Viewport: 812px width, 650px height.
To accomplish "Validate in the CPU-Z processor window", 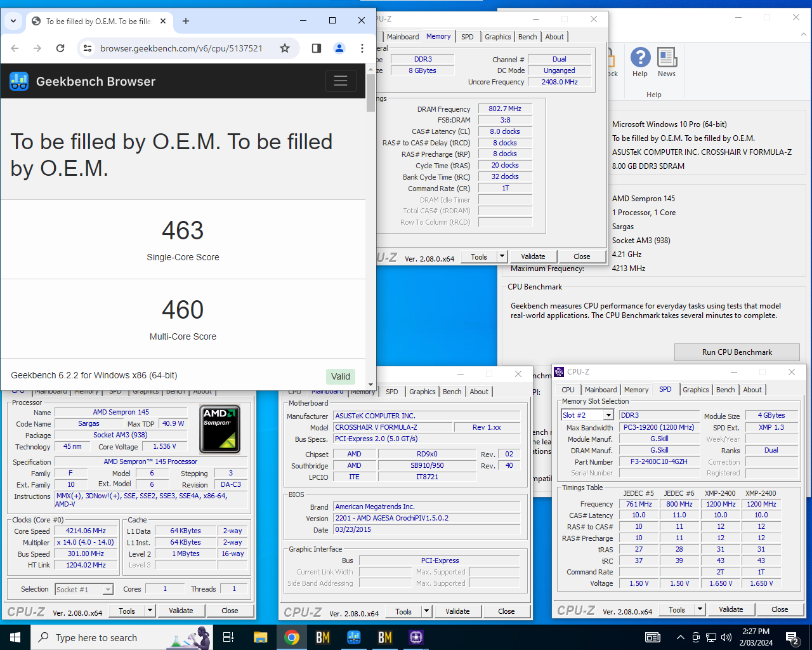I will (181, 611).
